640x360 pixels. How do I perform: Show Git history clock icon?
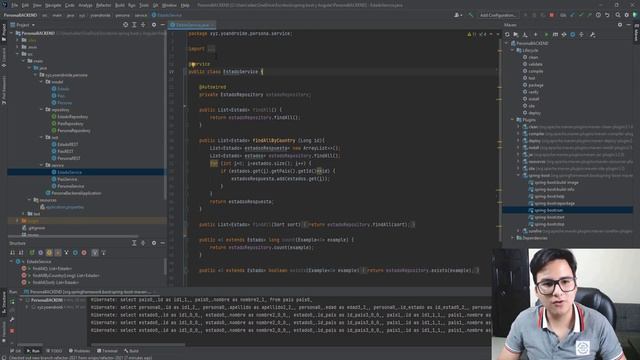(x=598, y=15)
